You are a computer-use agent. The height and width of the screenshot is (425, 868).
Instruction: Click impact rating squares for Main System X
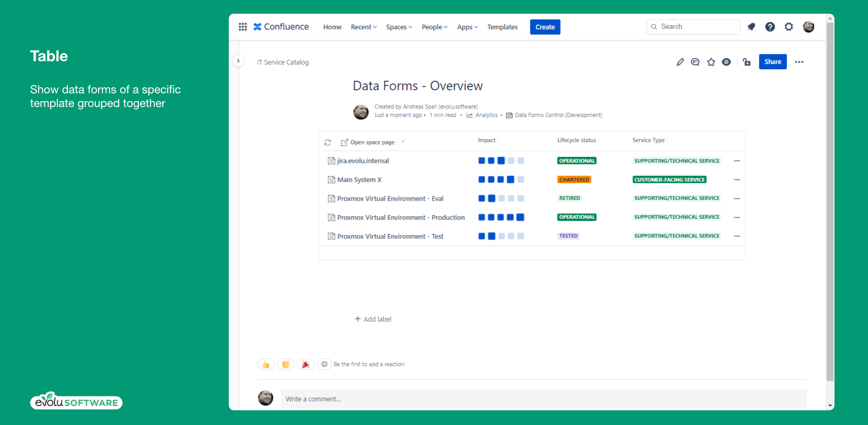(x=501, y=179)
